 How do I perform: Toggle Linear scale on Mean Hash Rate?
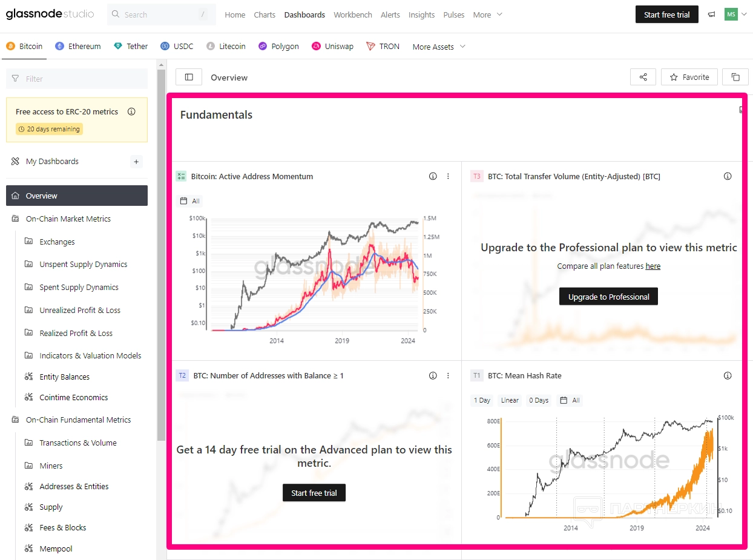(x=510, y=400)
